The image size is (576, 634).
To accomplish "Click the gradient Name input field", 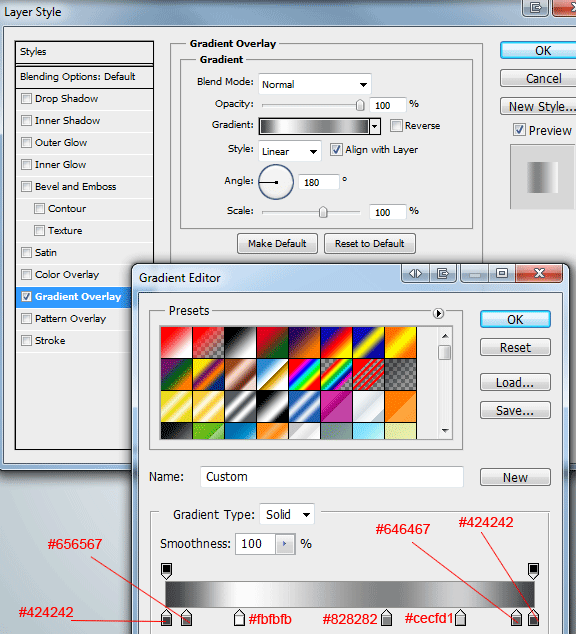I will pyautogui.click(x=332, y=477).
